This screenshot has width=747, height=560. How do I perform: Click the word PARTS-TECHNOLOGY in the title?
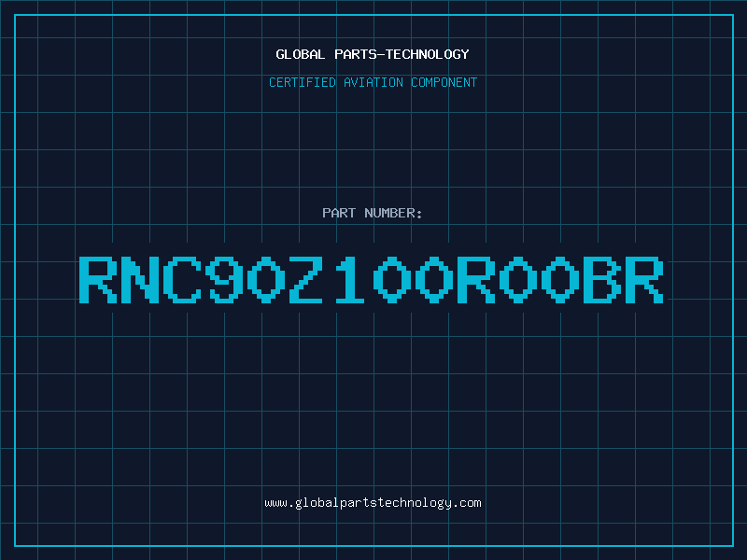point(402,54)
